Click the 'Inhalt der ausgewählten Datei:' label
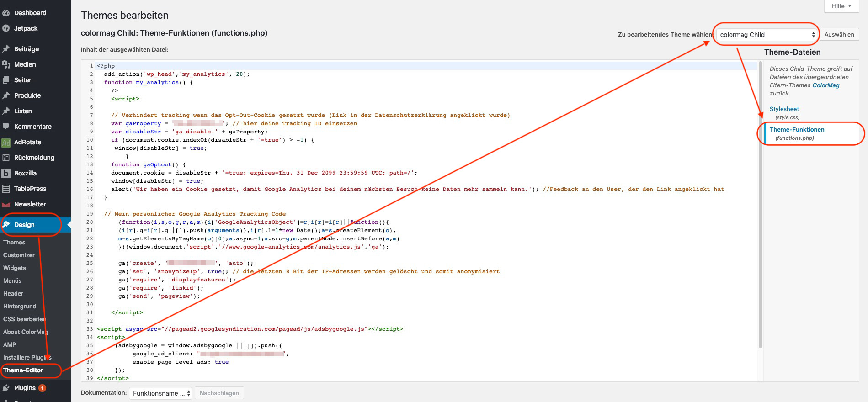The width and height of the screenshot is (868, 402). pyautogui.click(x=125, y=49)
